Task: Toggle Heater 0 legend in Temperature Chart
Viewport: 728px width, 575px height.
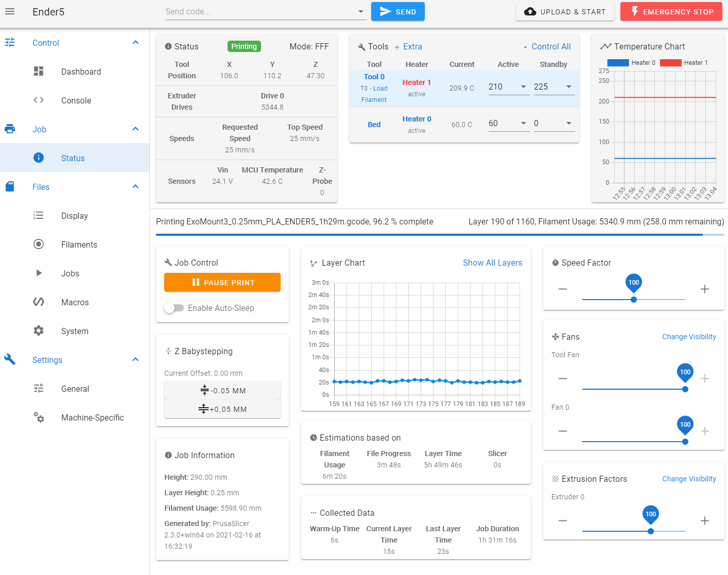Action: (x=631, y=63)
